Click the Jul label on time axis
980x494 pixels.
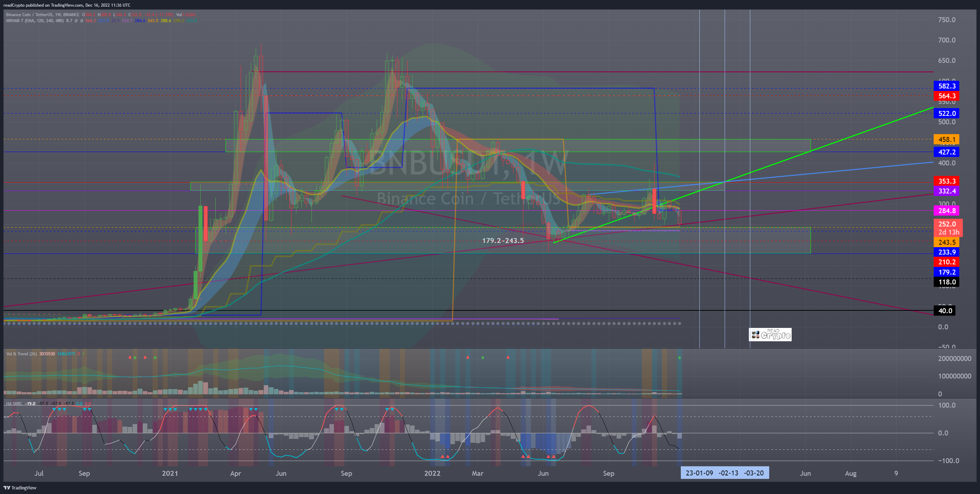click(x=39, y=473)
